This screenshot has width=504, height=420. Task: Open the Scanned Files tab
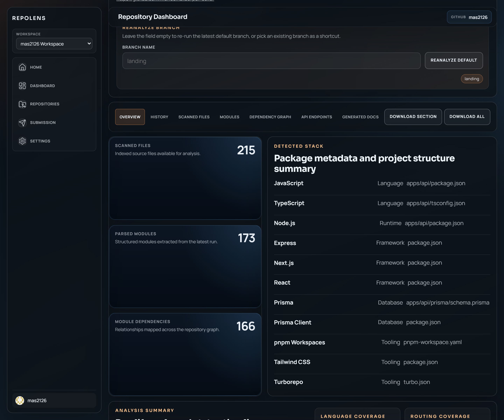click(x=194, y=117)
